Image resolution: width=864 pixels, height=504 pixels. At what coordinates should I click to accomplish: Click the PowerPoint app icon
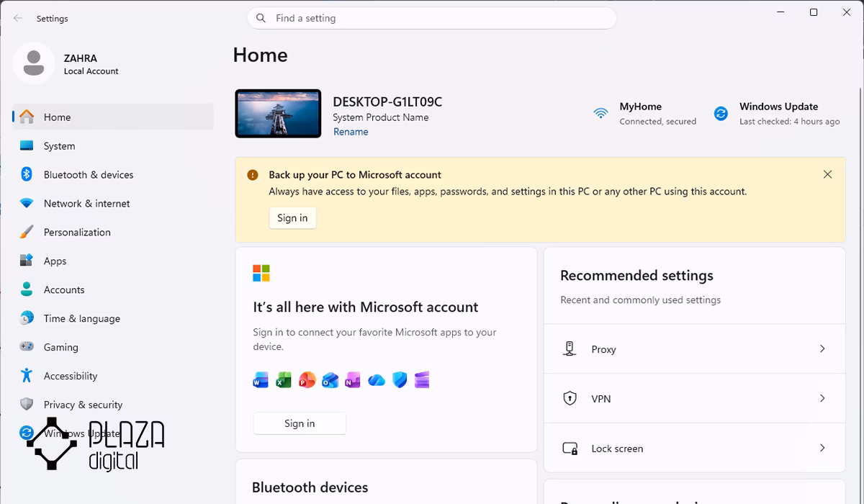pos(307,380)
